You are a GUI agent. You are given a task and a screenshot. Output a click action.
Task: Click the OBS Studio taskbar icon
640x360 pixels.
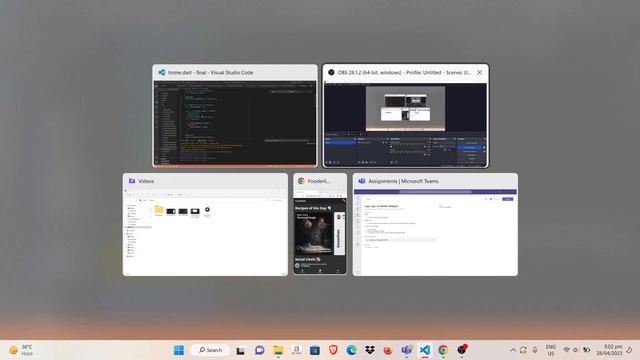(x=462, y=350)
